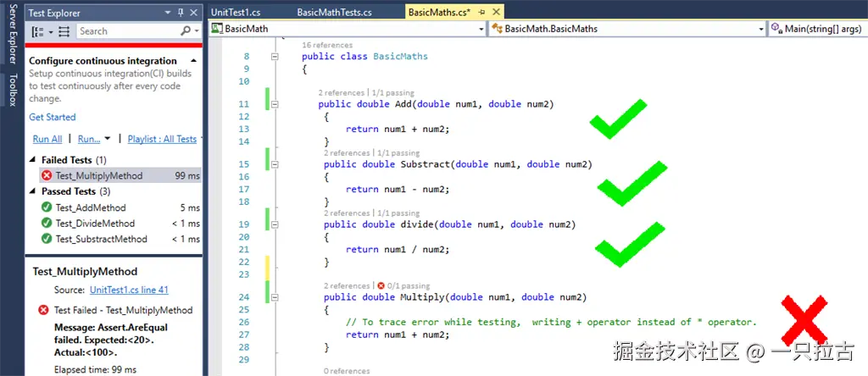Pin the Test Explorer panel
Image resolution: width=868 pixels, height=376 pixels.
(x=181, y=13)
